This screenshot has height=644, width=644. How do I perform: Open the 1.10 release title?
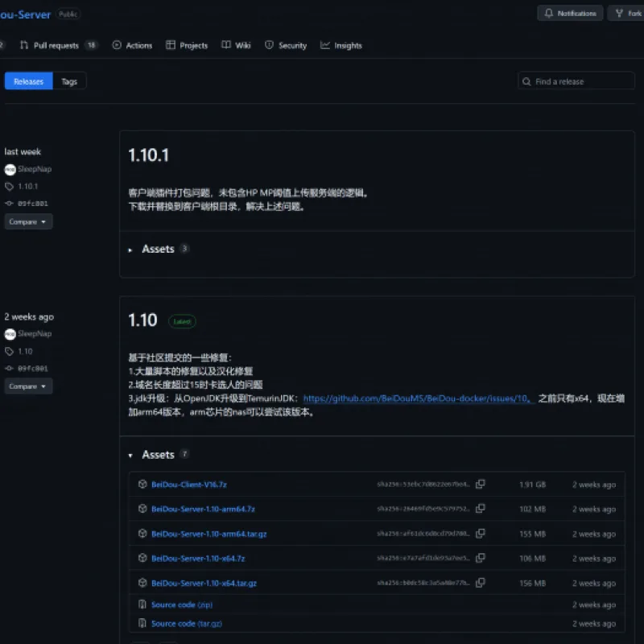click(x=143, y=320)
